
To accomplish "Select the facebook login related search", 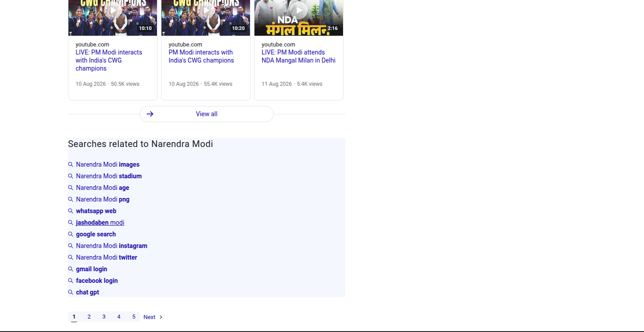I will click(97, 281).
